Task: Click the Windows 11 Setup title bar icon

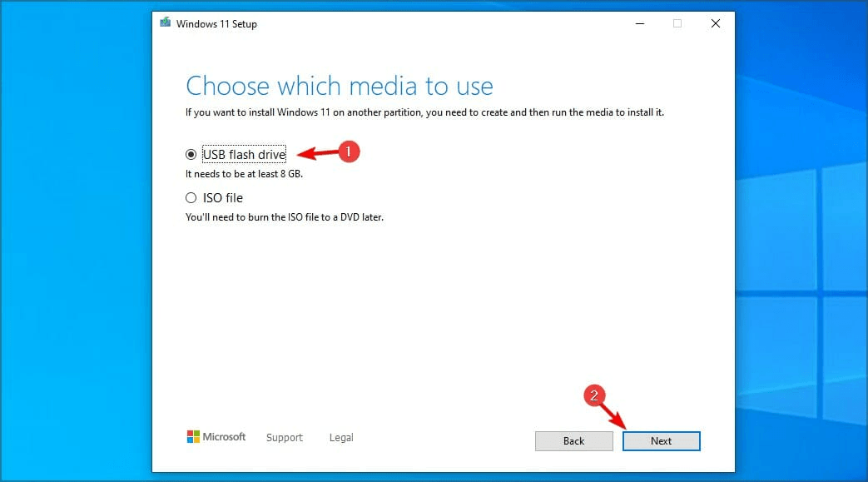Action: (165, 22)
